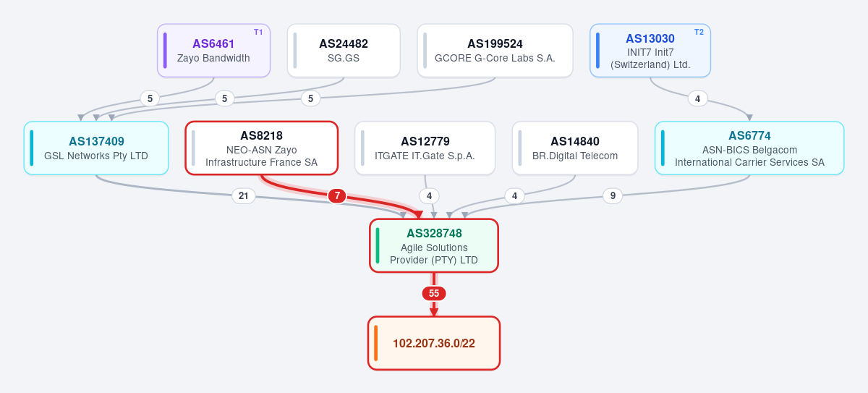Click the AS14840 BR.Digital Telecom node
The width and height of the screenshot is (868, 393).
point(575,148)
